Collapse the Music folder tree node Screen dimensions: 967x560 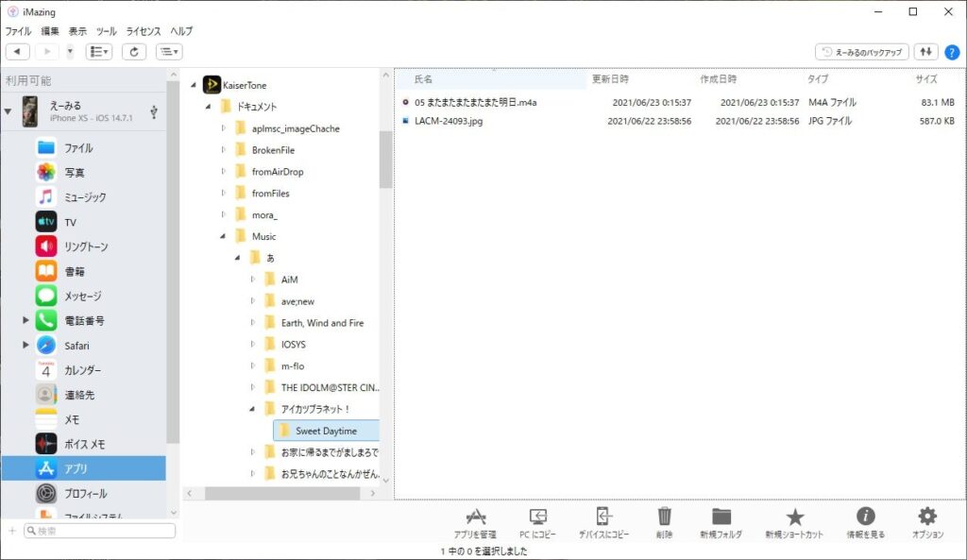(224, 237)
